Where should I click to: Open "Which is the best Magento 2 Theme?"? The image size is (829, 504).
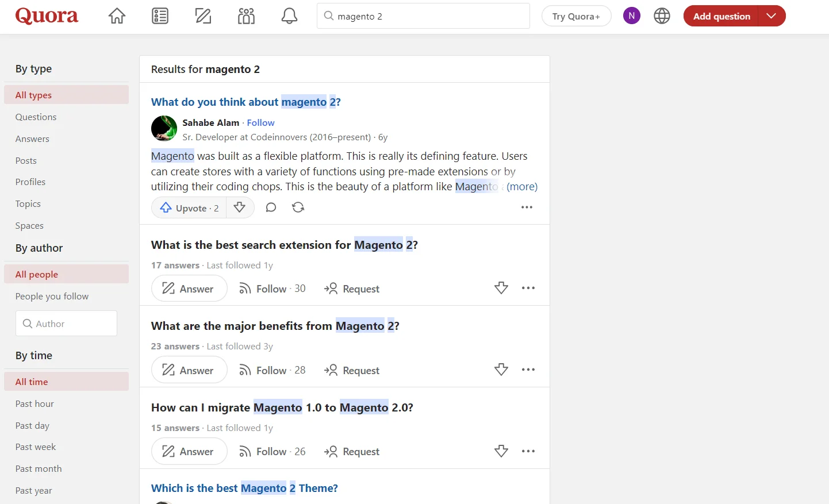click(x=244, y=488)
